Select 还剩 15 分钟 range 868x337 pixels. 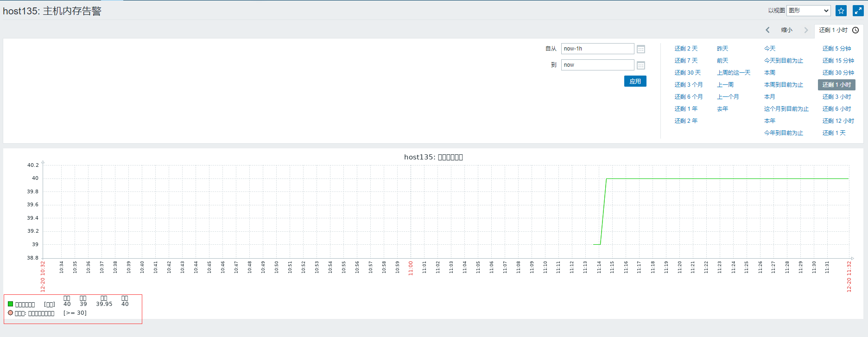(x=838, y=61)
